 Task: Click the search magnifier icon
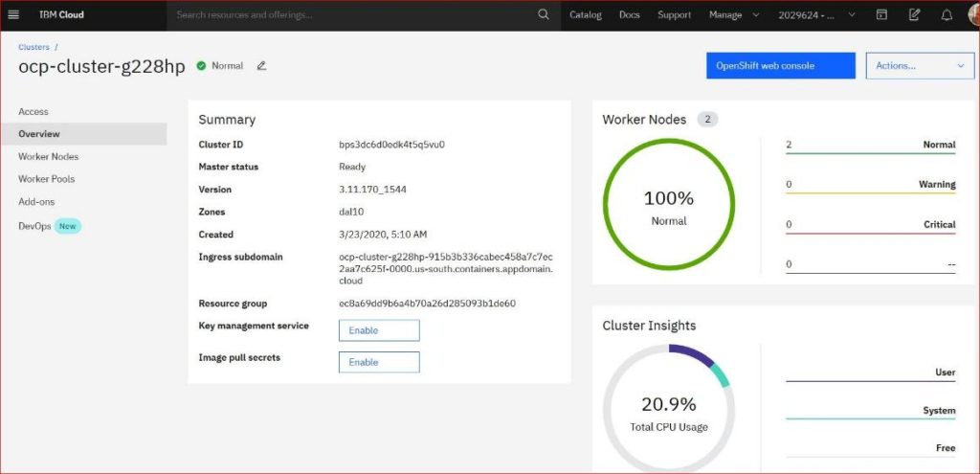click(544, 15)
